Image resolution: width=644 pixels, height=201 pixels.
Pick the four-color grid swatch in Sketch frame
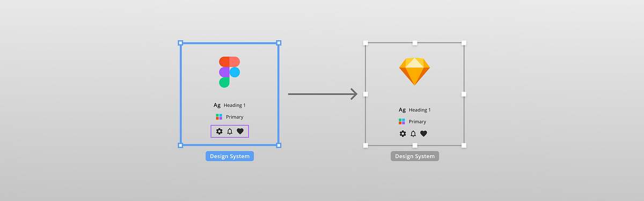click(x=402, y=122)
